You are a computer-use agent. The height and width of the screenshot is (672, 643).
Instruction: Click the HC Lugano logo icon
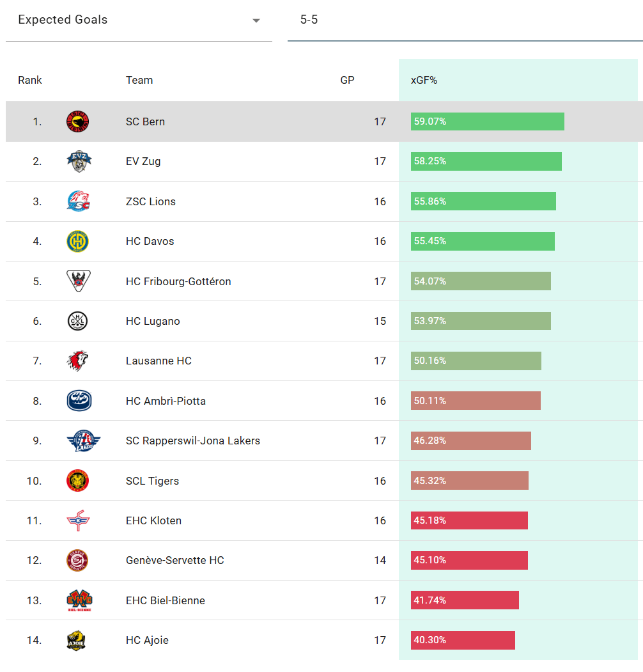pos(77,321)
